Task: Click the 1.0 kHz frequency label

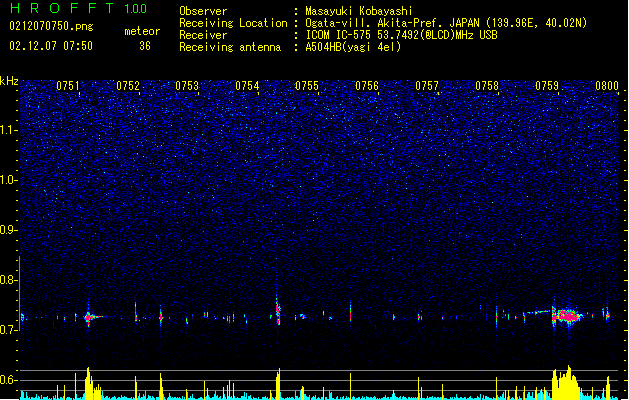Action: coord(9,180)
